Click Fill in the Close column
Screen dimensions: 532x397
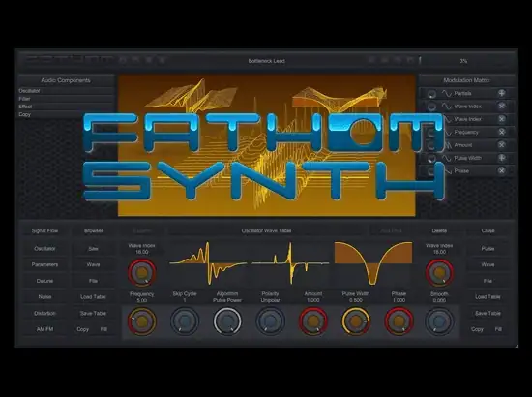pos(498,329)
